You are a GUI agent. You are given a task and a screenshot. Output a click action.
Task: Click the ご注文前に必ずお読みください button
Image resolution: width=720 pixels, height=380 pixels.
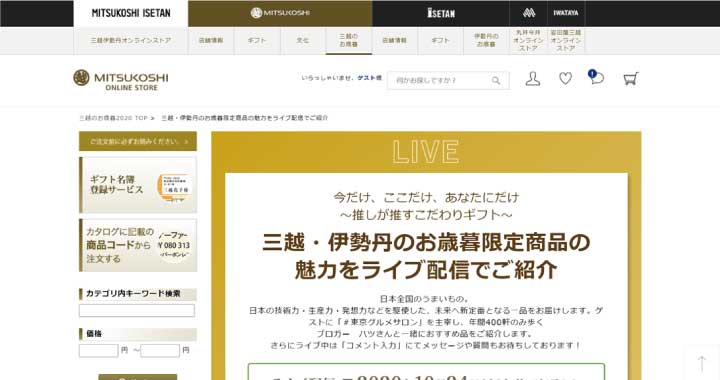pyautogui.click(x=138, y=141)
